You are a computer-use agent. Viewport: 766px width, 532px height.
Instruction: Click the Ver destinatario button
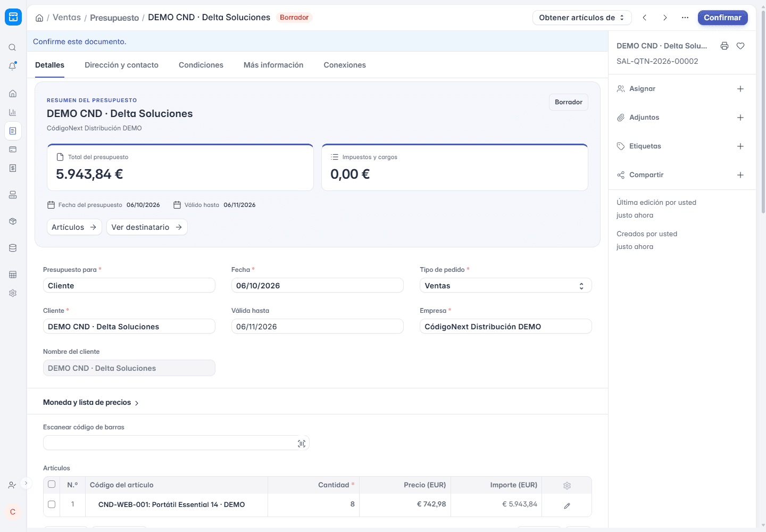coord(147,227)
